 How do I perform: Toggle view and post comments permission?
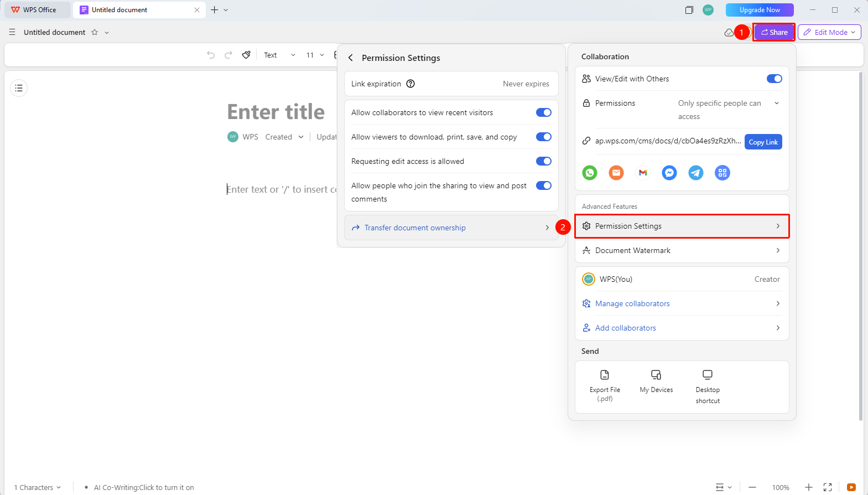(544, 185)
